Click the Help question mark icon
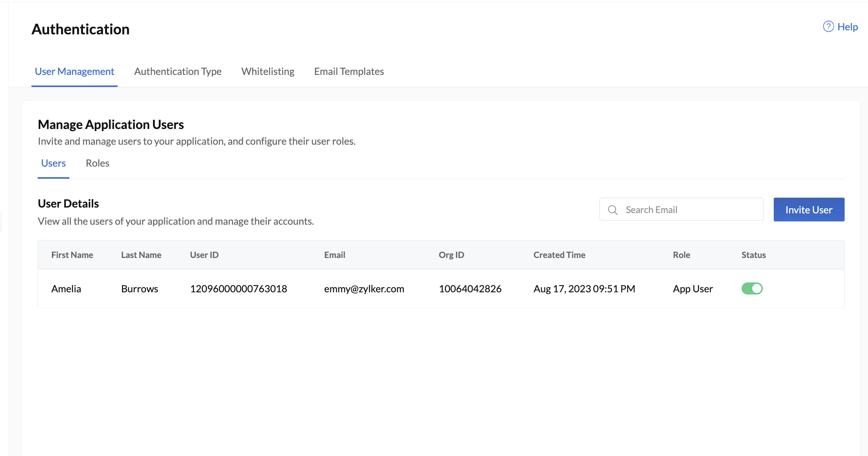Screen dimensions: 868x456 828,27
